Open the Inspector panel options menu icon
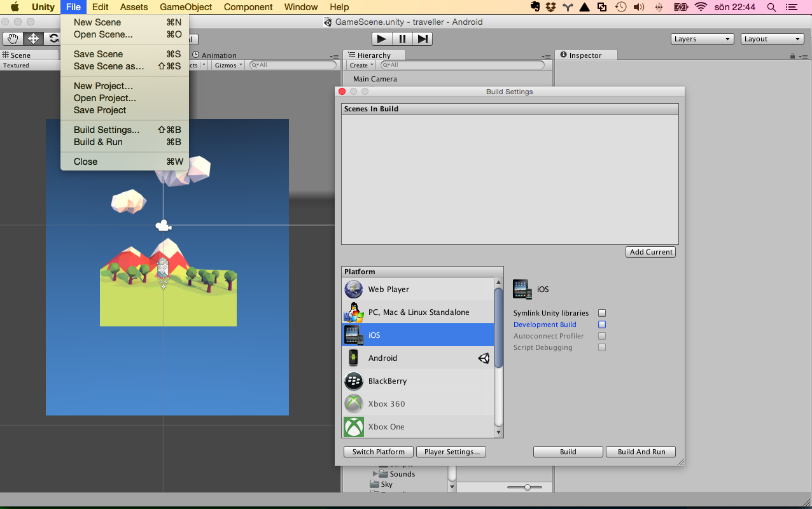Viewport: 812px width, 509px height. coord(803,56)
